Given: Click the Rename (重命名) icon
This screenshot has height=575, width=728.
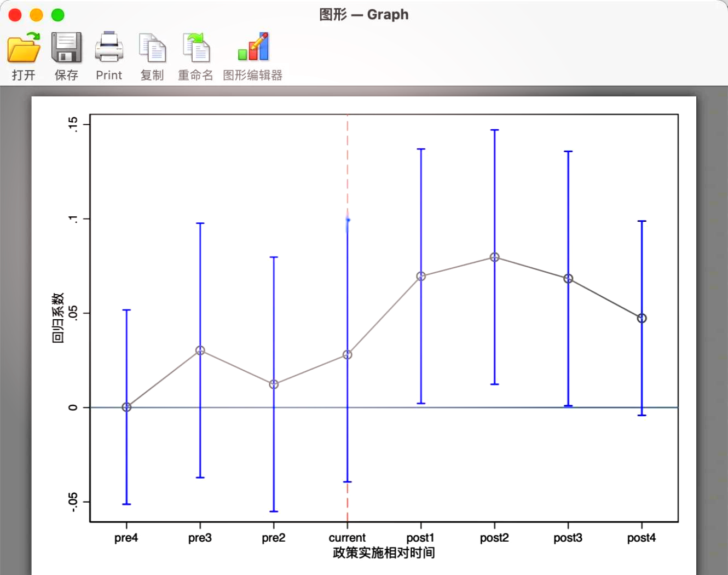Looking at the screenshot, I should click(x=196, y=47).
